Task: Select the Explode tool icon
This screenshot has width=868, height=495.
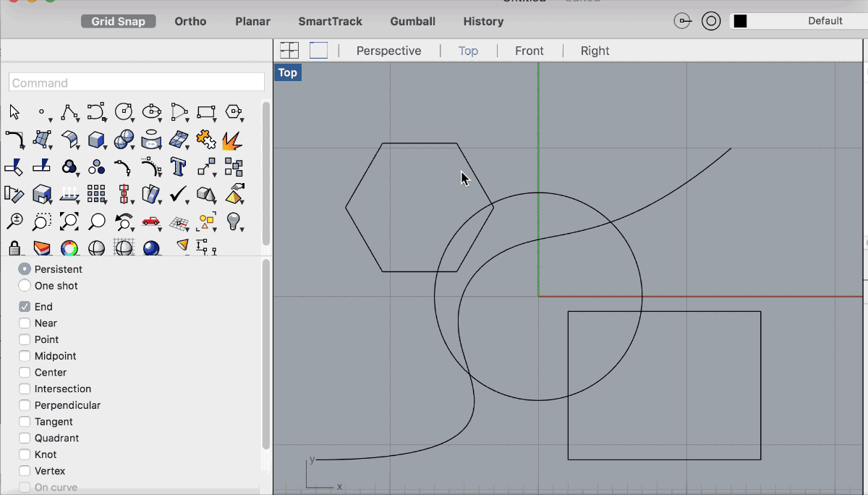Action: coord(232,139)
